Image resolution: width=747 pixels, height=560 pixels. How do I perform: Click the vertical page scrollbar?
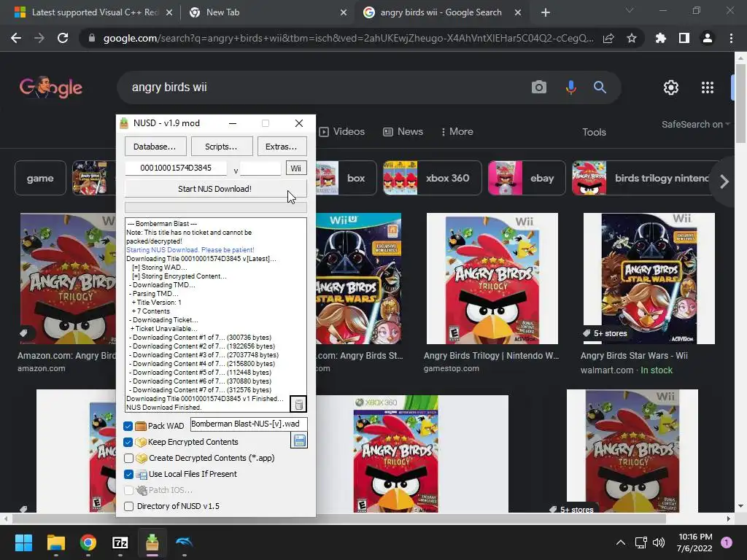point(740,104)
